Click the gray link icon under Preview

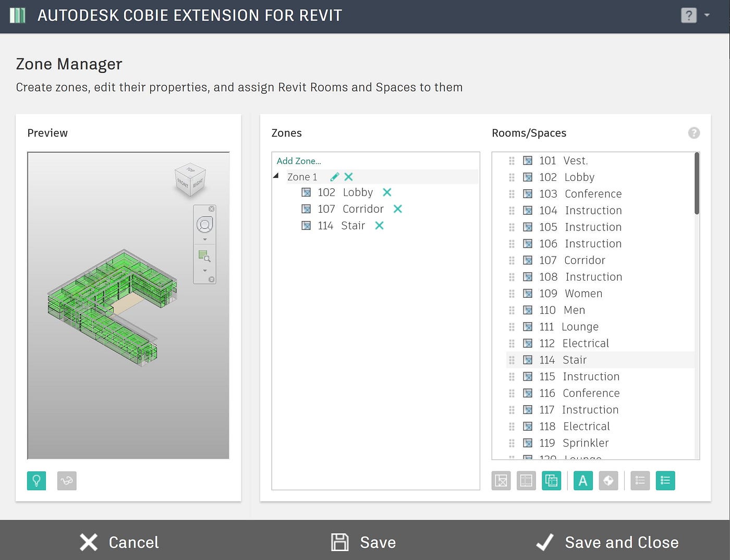pyautogui.click(x=67, y=481)
